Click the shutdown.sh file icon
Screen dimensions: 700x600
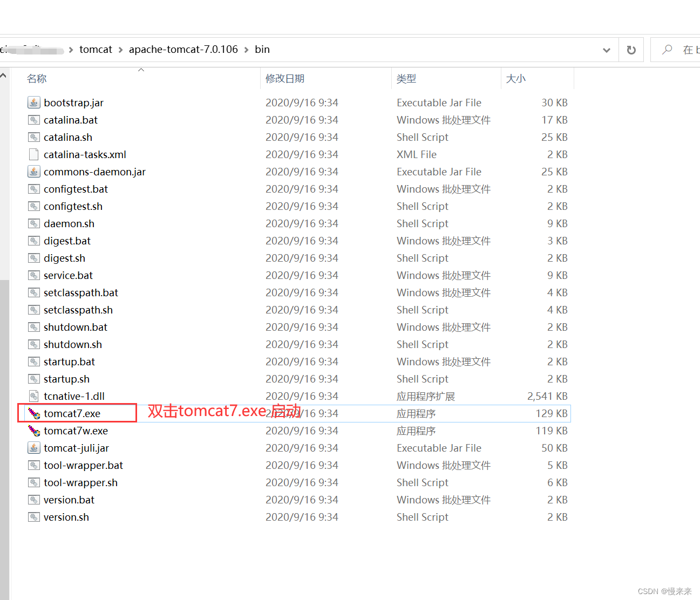(x=34, y=344)
